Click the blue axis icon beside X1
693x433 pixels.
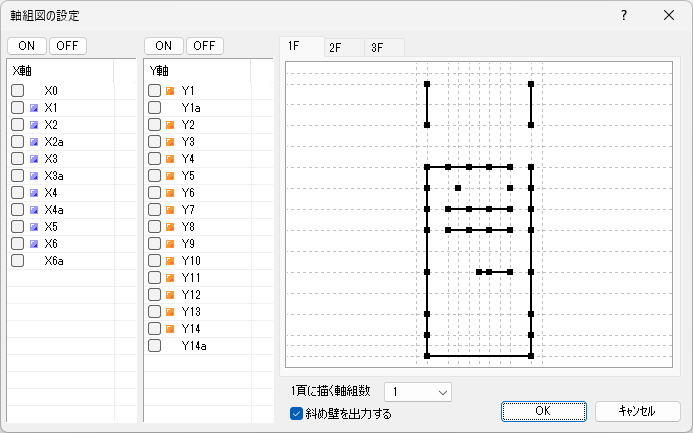point(34,108)
